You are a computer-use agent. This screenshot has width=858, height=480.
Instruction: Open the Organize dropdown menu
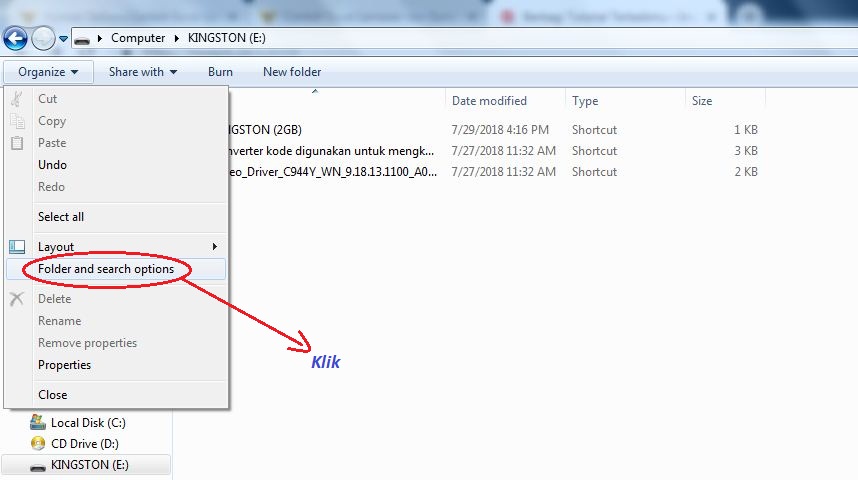[x=48, y=72]
